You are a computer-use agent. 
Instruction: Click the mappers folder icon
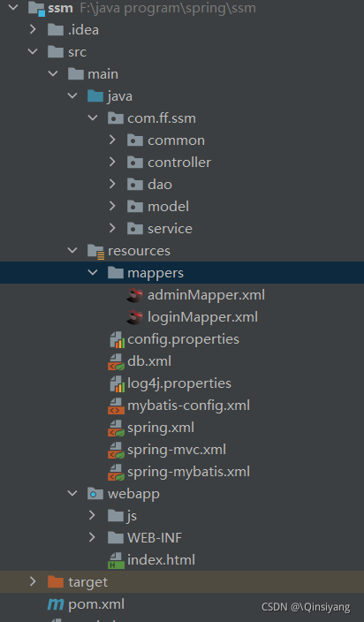pyautogui.click(x=116, y=273)
